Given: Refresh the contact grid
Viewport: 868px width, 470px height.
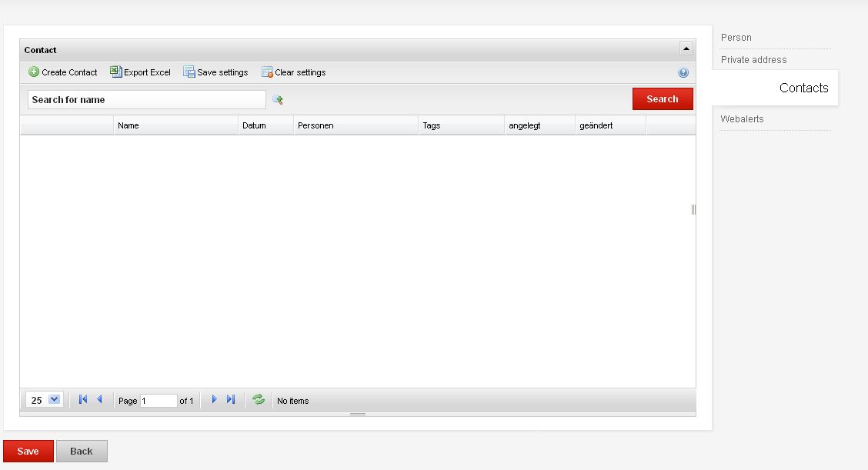Looking at the screenshot, I should click(x=259, y=399).
